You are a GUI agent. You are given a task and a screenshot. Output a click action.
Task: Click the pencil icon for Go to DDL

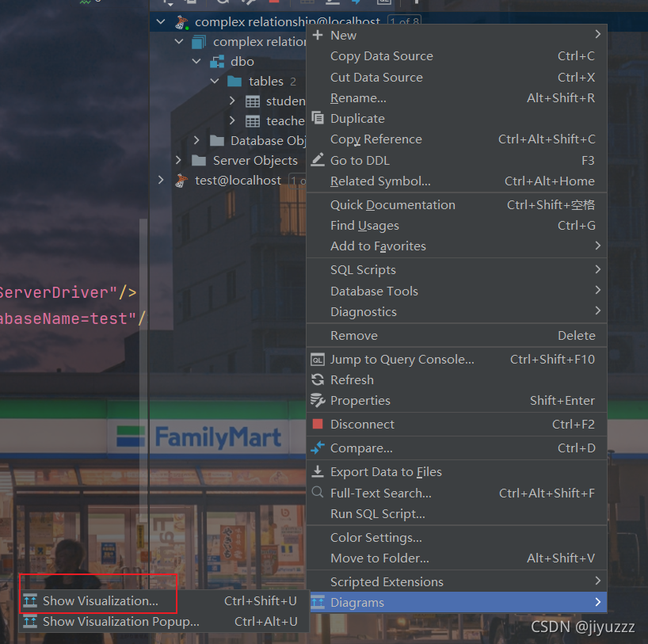pyautogui.click(x=318, y=159)
